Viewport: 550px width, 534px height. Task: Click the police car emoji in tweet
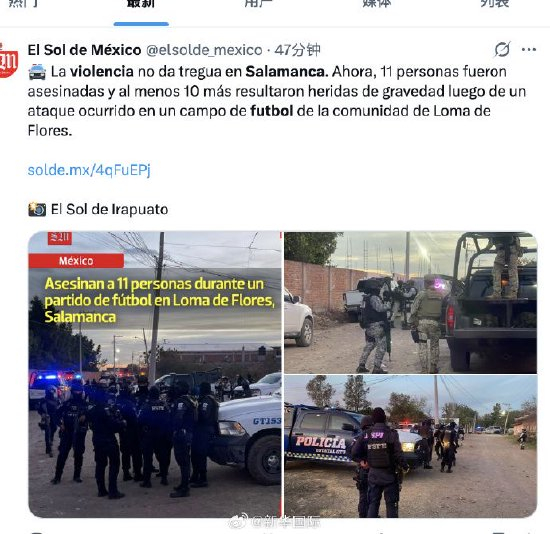(37, 72)
